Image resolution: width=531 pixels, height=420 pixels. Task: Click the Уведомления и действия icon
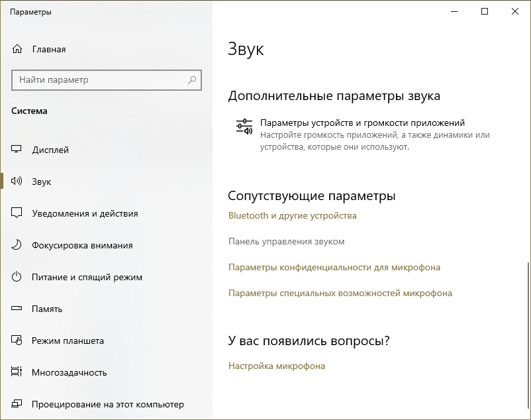click(17, 213)
